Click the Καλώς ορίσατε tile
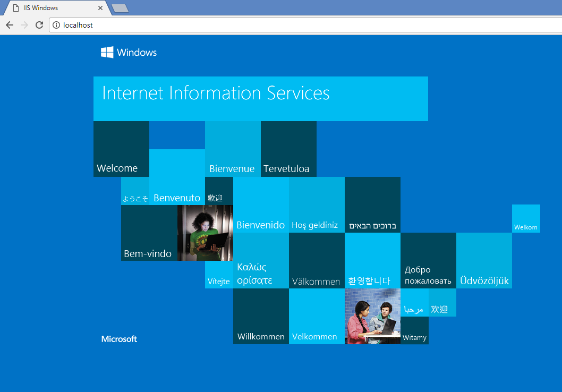The width and height of the screenshot is (562, 392). click(261, 260)
